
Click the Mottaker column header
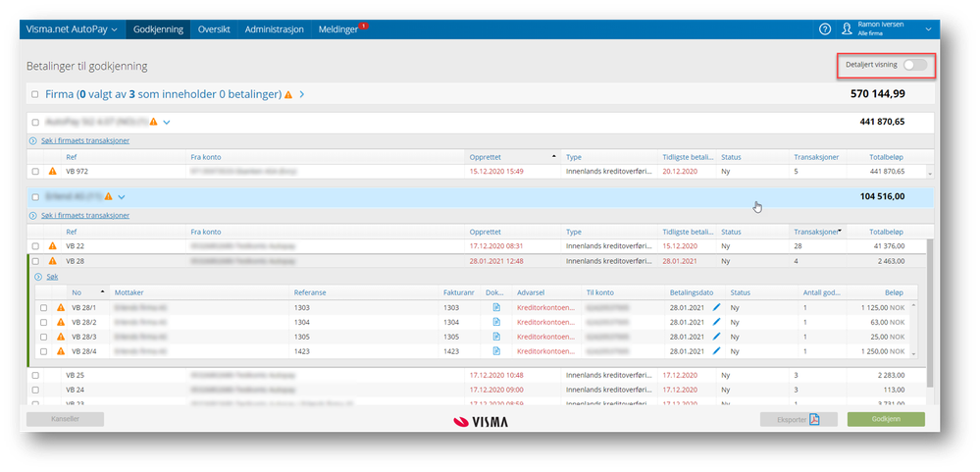point(201,292)
